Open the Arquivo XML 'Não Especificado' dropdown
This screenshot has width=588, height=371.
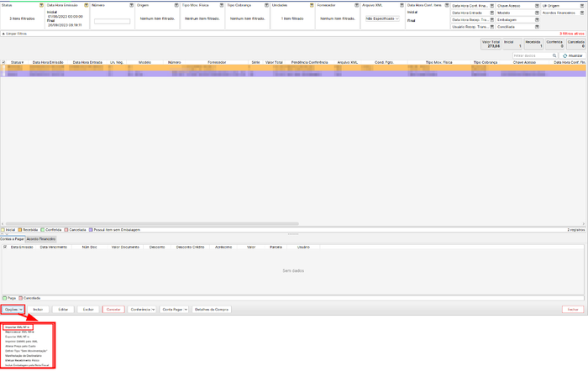pos(382,18)
